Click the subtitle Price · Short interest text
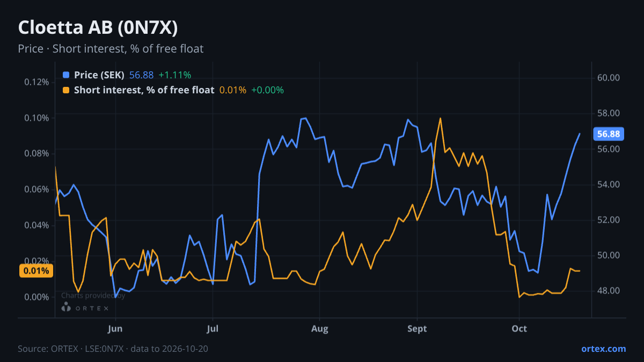The height and width of the screenshot is (362, 644). pyautogui.click(x=111, y=49)
